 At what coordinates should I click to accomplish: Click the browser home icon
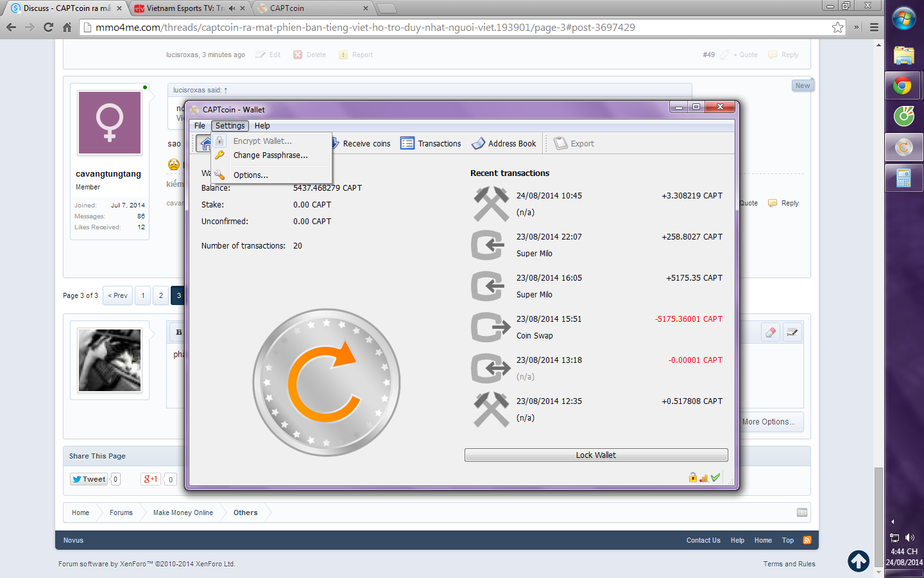click(x=67, y=27)
